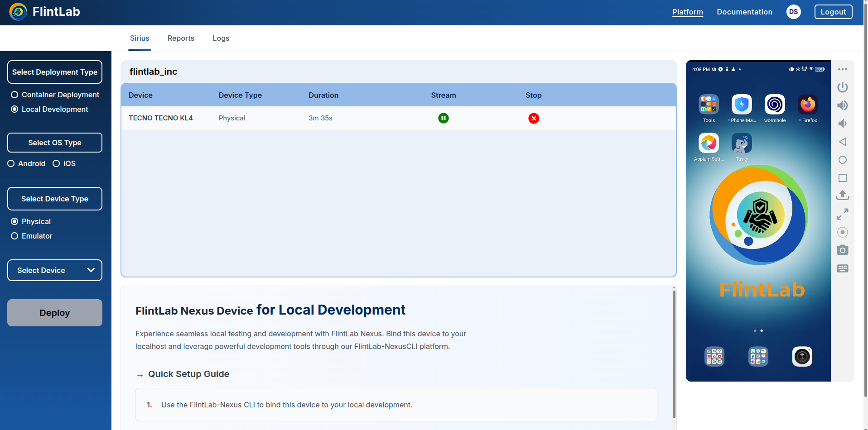Stop the TECNO KL4 session
The height and width of the screenshot is (430, 868).
pyautogui.click(x=534, y=118)
